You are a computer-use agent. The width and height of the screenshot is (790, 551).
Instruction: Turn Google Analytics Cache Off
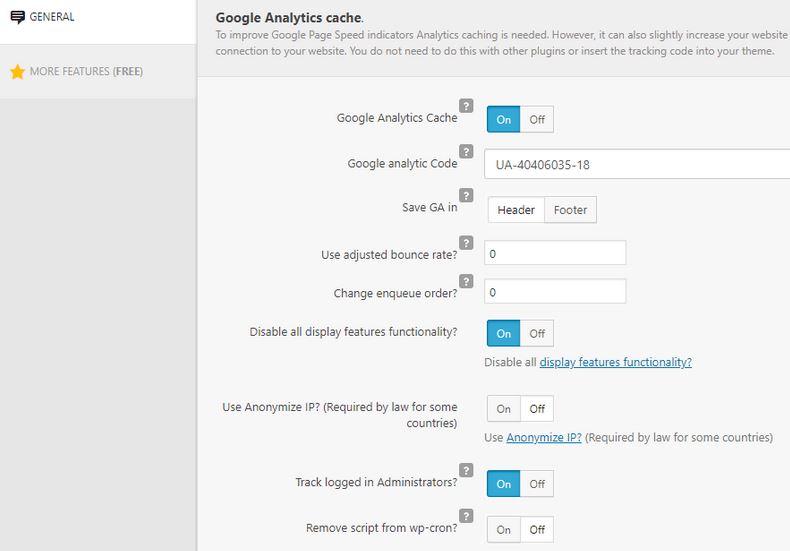[x=537, y=119]
